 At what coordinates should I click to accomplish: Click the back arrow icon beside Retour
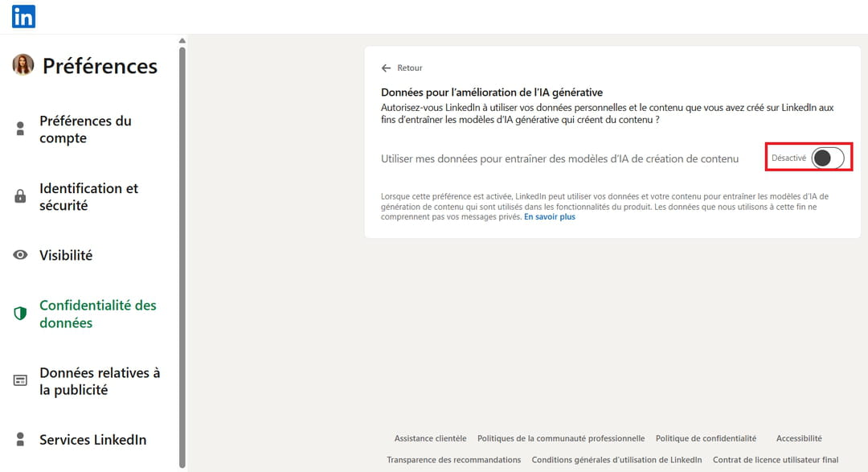[387, 68]
